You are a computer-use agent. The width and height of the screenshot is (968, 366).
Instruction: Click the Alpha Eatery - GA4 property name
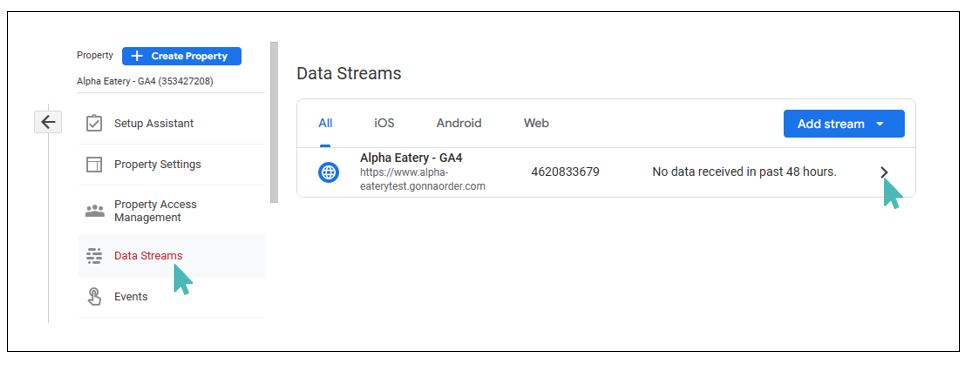145,81
